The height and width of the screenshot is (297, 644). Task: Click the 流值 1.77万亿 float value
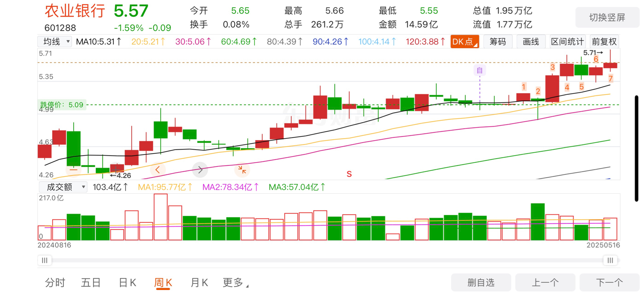click(502, 25)
